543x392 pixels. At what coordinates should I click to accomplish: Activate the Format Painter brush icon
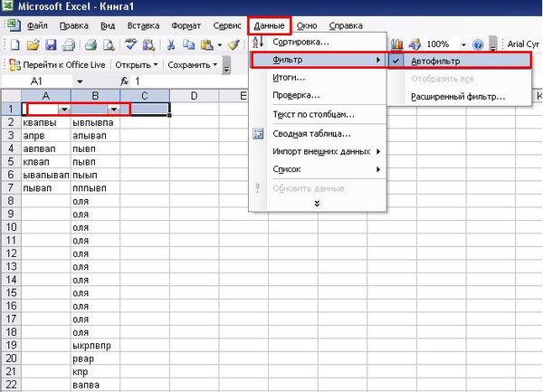233,44
